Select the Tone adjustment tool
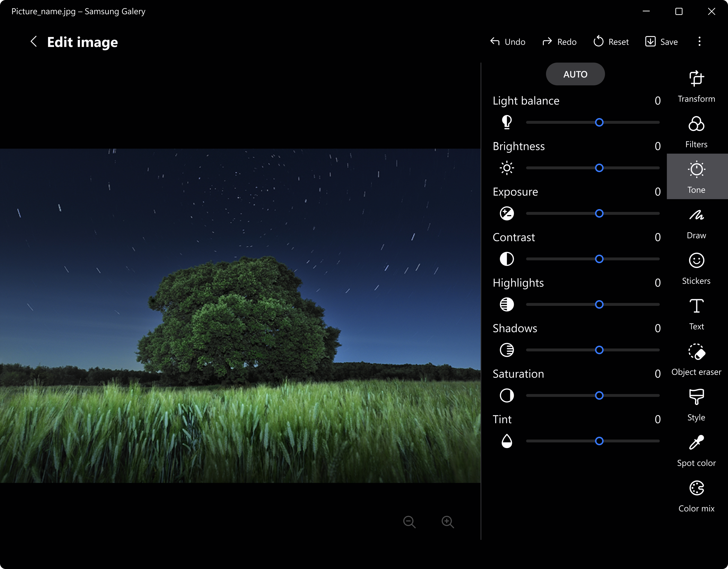This screenshot has height=569, width=728. point(696,176)
